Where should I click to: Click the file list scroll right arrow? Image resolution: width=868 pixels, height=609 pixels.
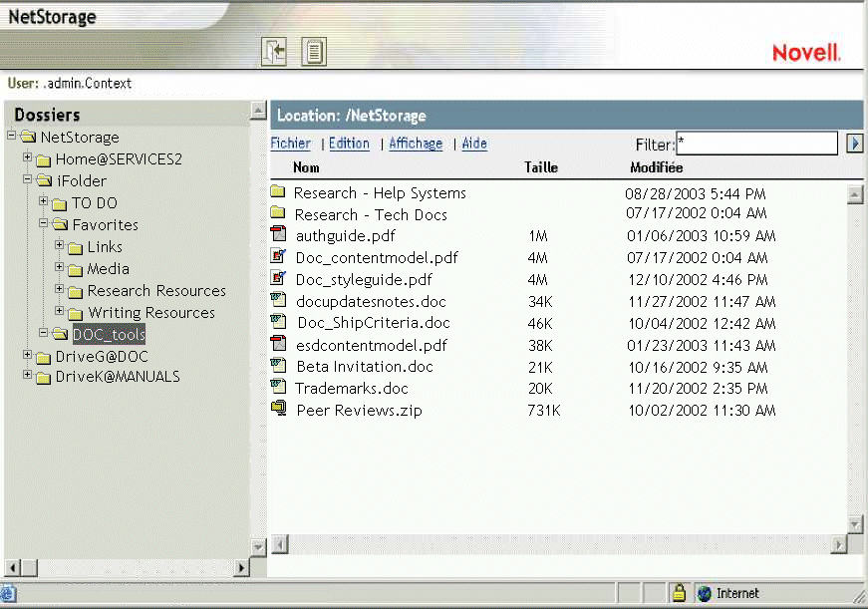pyautogui.click(x=839, y=545)
